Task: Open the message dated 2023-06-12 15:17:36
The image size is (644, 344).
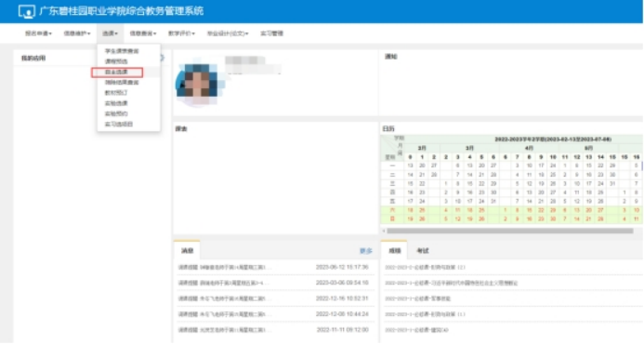Action: (273, 268)
